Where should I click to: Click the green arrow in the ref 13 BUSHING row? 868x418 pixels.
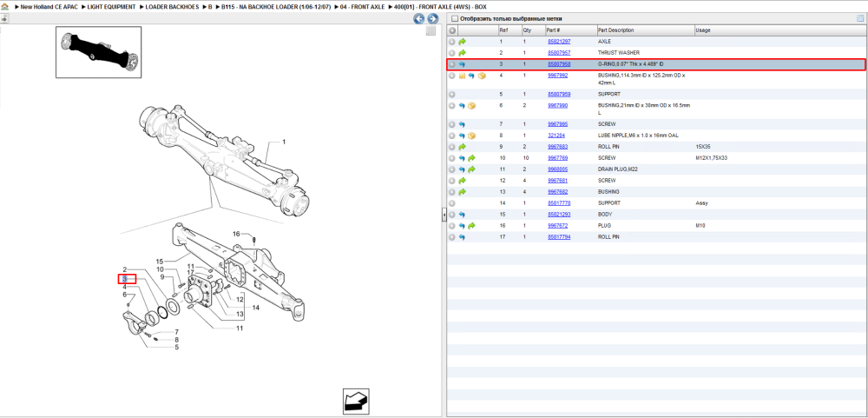tap(463, 192)
